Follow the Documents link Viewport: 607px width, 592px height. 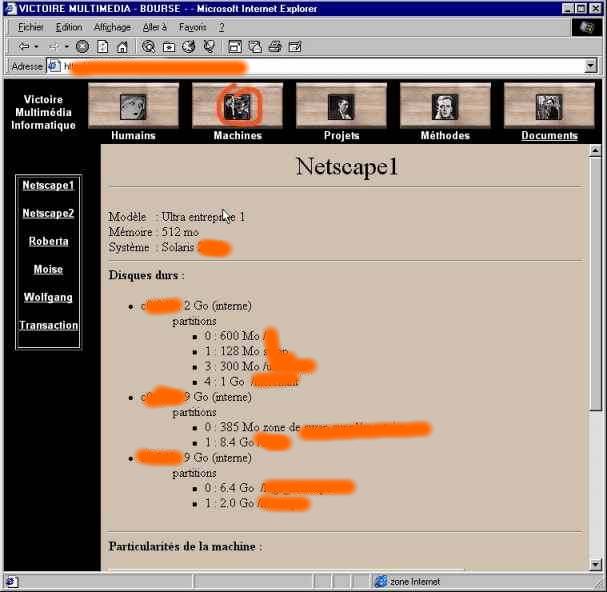click(x=549, y=136)
